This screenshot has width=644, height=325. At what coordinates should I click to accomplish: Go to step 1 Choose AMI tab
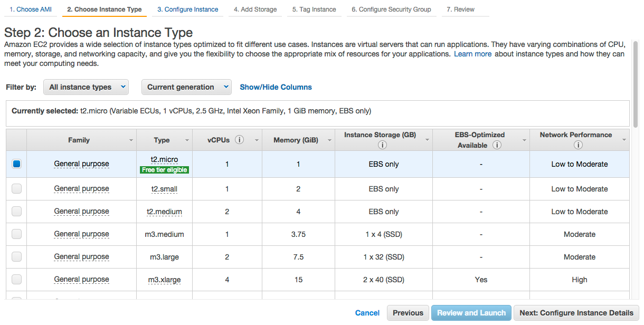[31, 9]
